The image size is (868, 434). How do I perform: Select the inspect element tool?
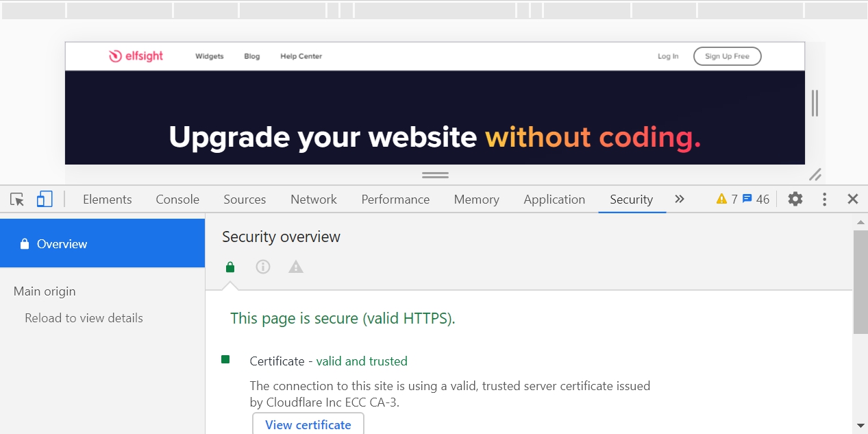point(16,199)
